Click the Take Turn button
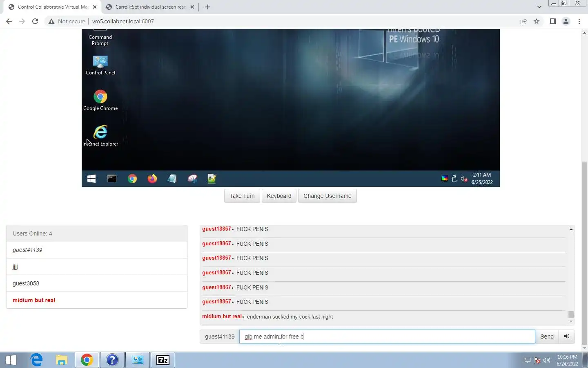Image resolution: width=588 pixels, height=368 pixels. coord(242,196)
